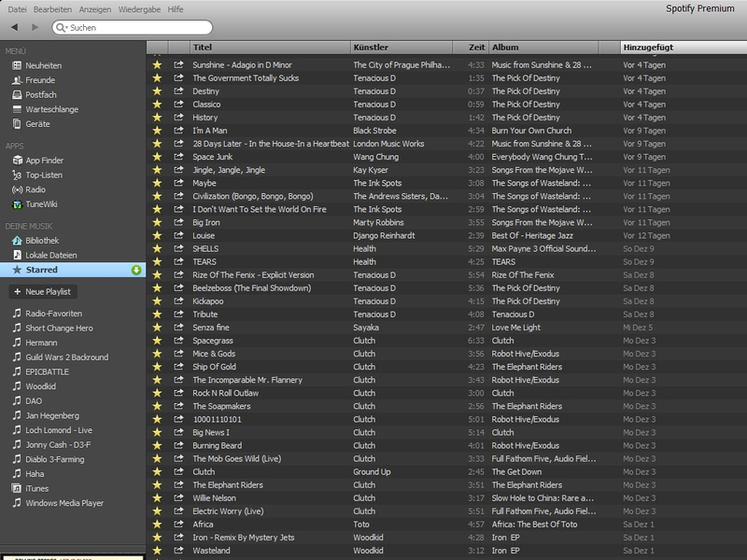
Task: Open the Anzeigen menu
Action: [95, 9]
